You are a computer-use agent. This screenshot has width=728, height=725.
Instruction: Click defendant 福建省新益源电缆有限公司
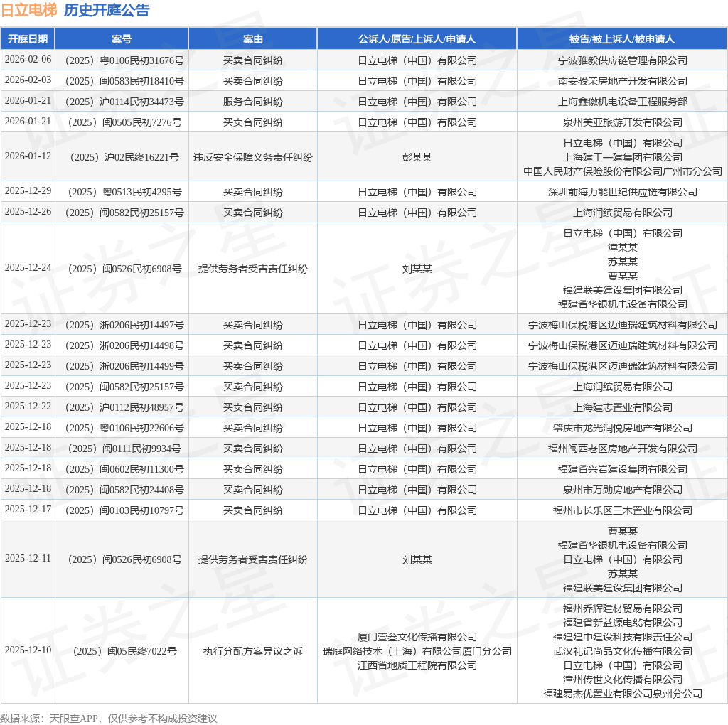tap(623, 623)
